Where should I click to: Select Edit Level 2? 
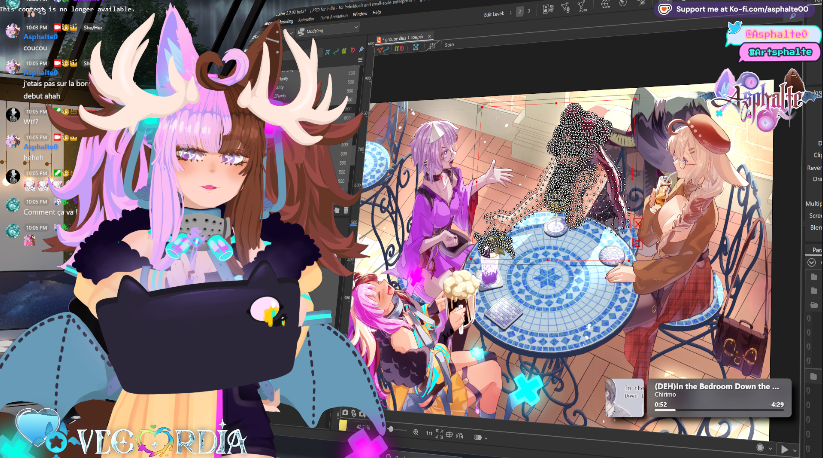click(x=520, y=12)
